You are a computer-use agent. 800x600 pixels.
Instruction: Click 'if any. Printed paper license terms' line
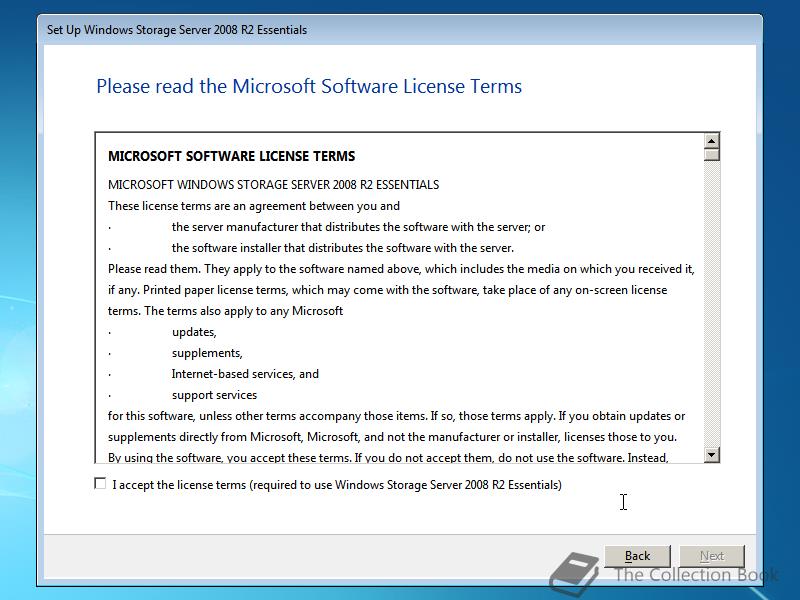tap(387, 290)
